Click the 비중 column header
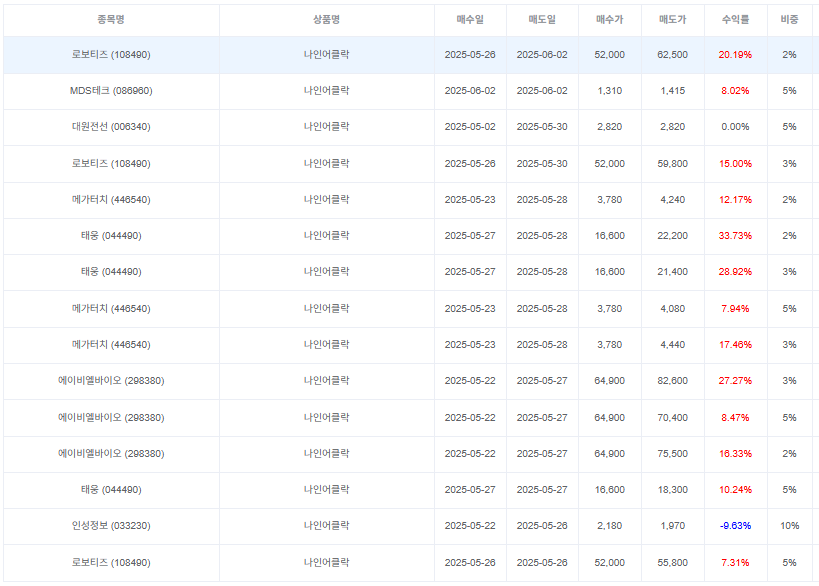This screenshot has width=819, height=586. coord(789,20)
